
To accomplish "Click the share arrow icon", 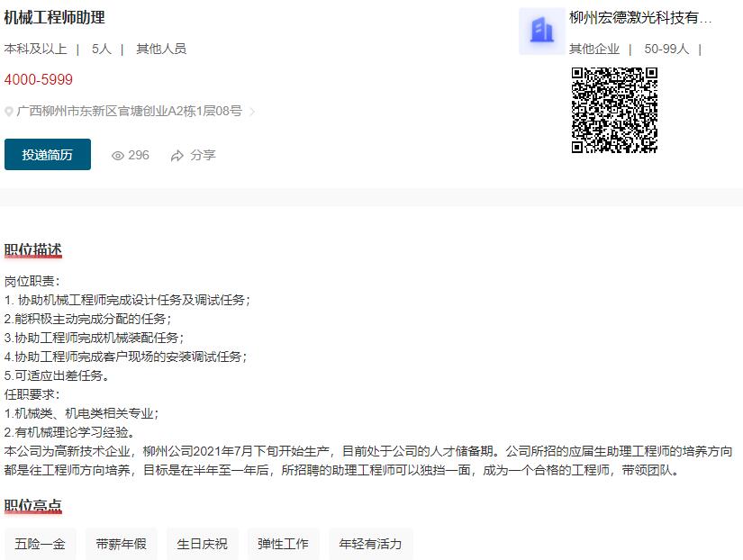I will click(177, 156).
